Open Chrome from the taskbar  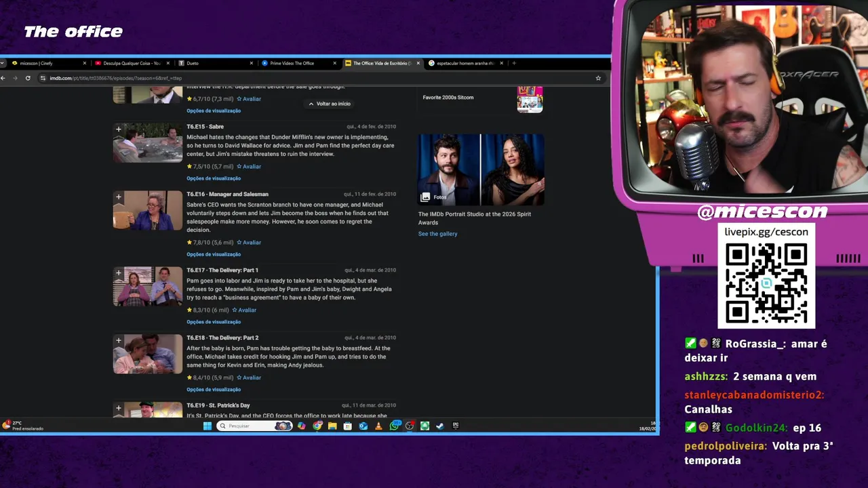tap(317, 426)
